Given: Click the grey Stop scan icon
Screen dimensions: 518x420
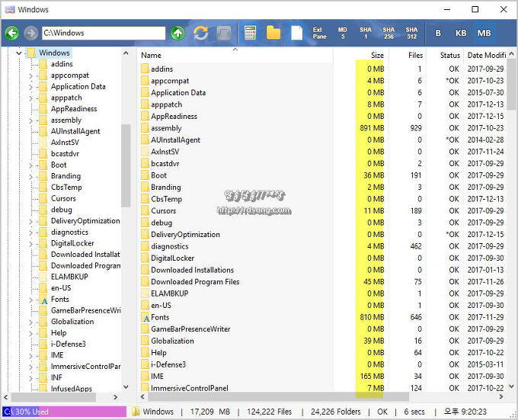Looking at the screenshot, I should [224, 33].
